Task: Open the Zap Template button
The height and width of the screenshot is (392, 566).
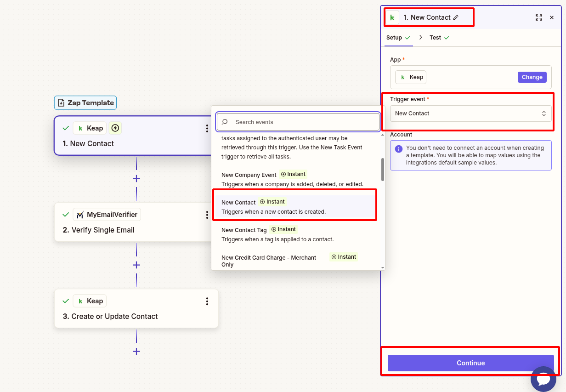Action: [85, 102]
